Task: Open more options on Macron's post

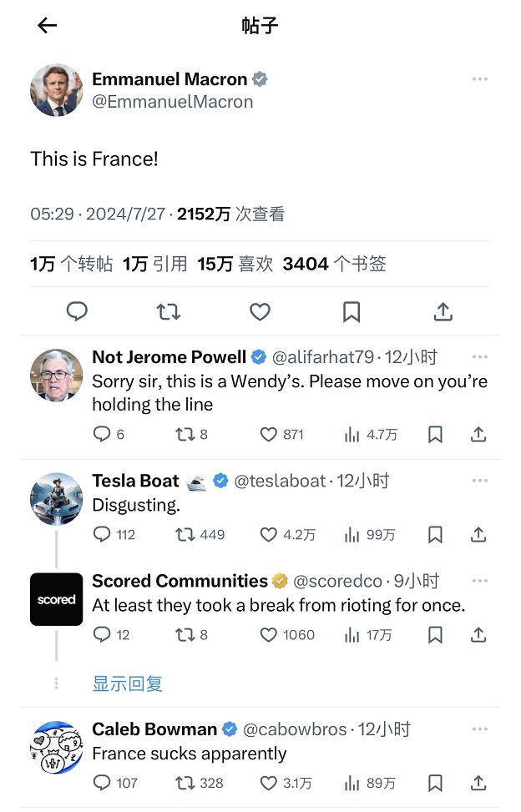Action: [x=479, y=79]
